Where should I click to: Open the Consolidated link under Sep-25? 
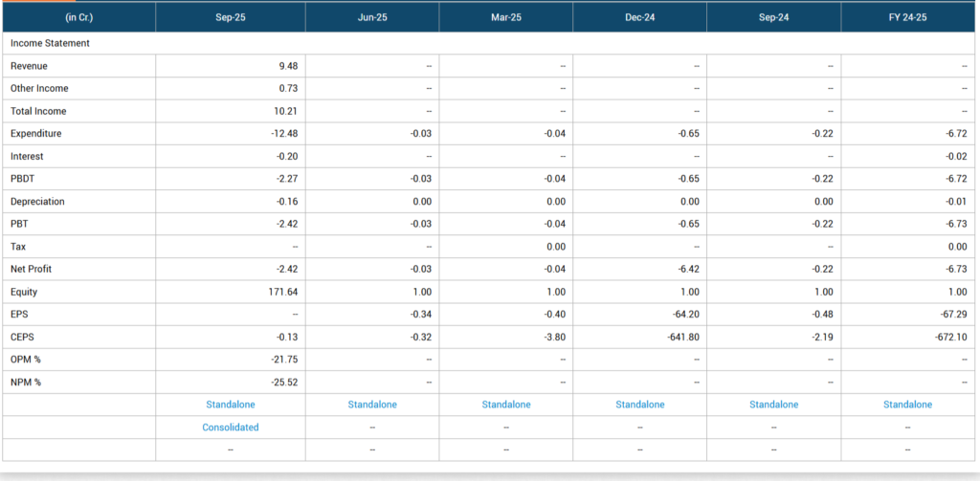click(230, 427)
